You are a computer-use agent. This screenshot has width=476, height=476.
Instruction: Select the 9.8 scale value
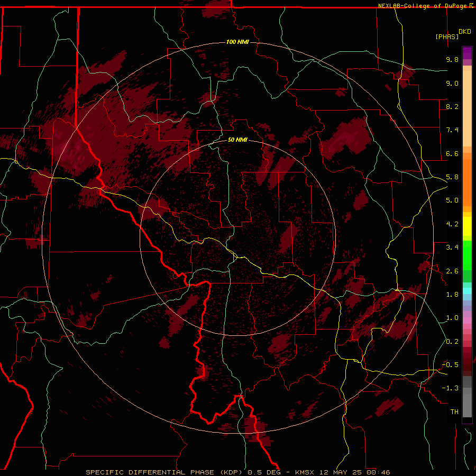pos(452,59)
